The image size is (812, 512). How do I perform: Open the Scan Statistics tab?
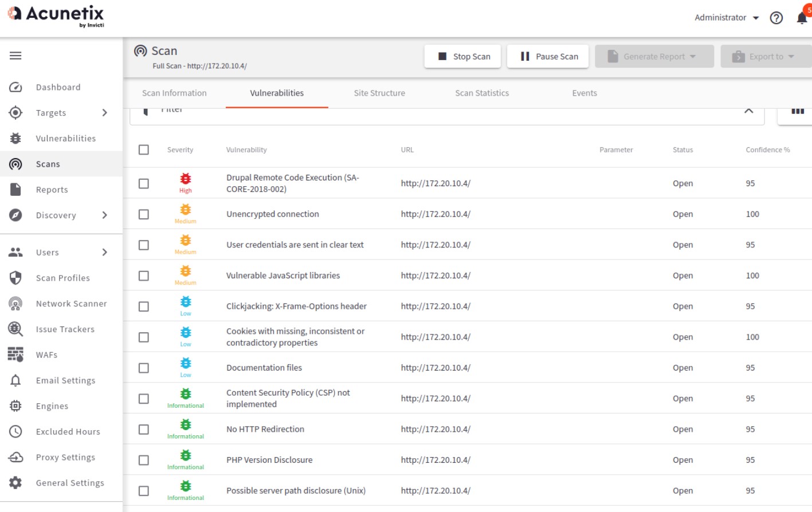[x=481, y=93]
